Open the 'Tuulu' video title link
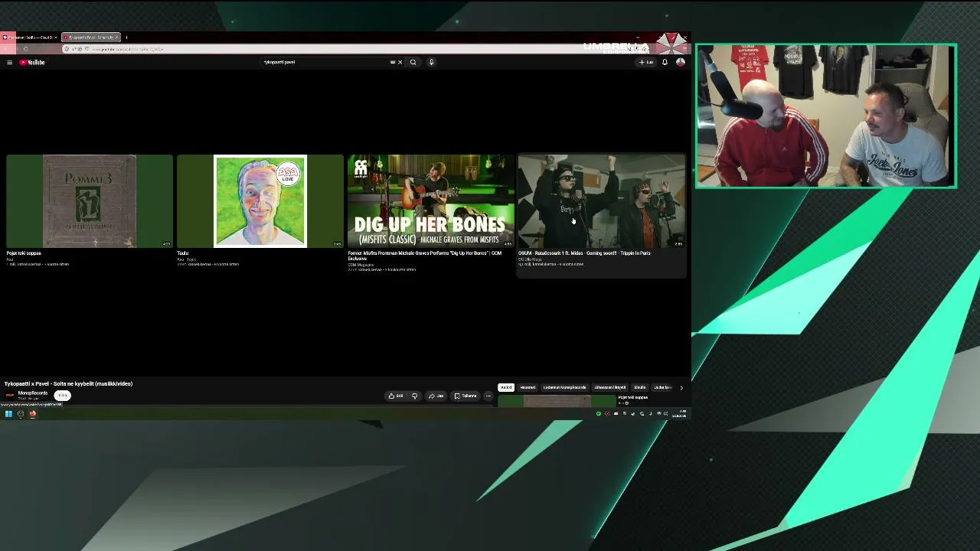The height and width of the screenshot is (551, 980). (182, 253)
